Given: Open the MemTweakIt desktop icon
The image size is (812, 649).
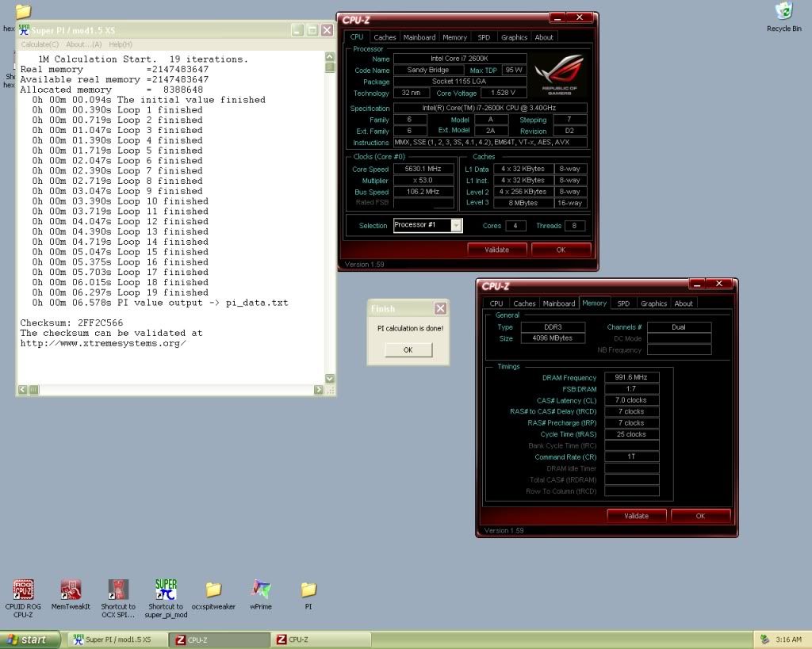Looking at the screenshot, I should [x=71, y=590].
